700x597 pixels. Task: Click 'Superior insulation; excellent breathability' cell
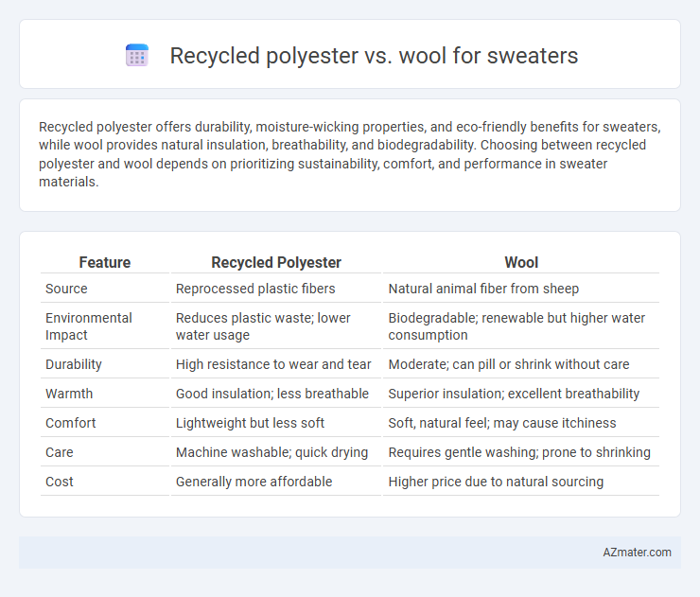[514, 394]
